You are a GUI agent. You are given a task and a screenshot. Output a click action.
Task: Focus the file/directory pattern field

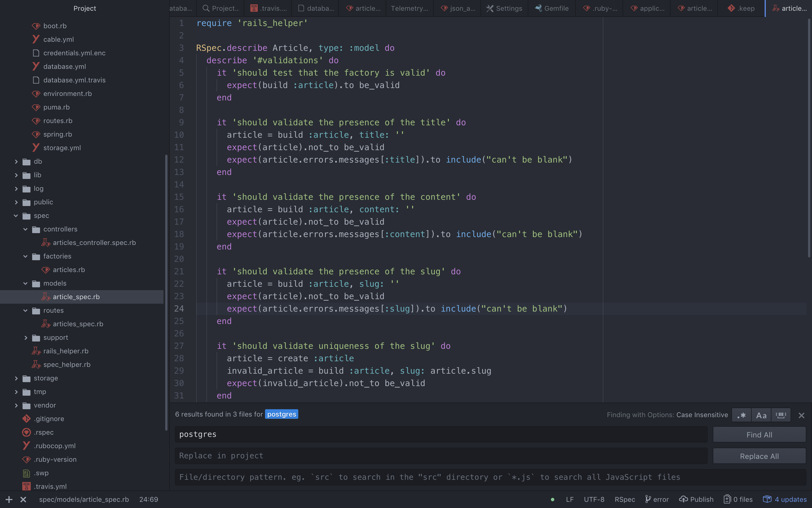pos(490,477)
